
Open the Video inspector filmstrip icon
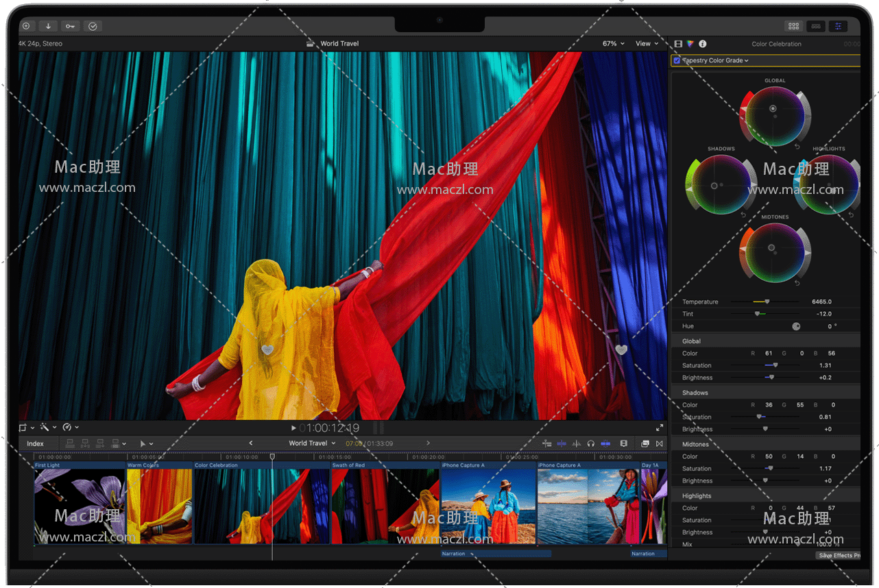(x=678, y=44)
